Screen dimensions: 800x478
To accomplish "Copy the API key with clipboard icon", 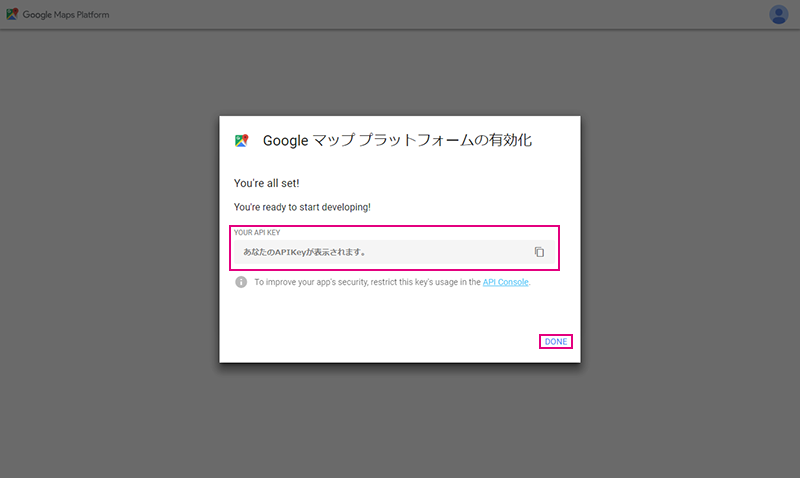I will (x=539, y=252).
